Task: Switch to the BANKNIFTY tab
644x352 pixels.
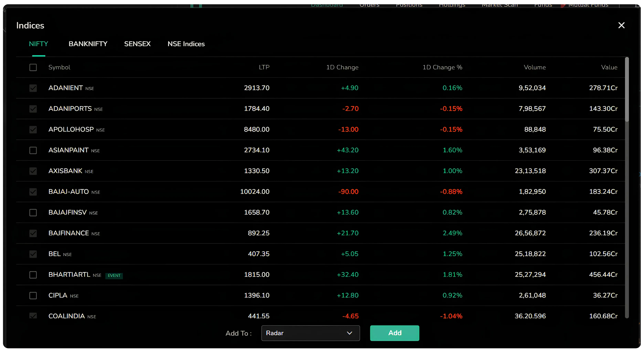Action: point(88,44)
